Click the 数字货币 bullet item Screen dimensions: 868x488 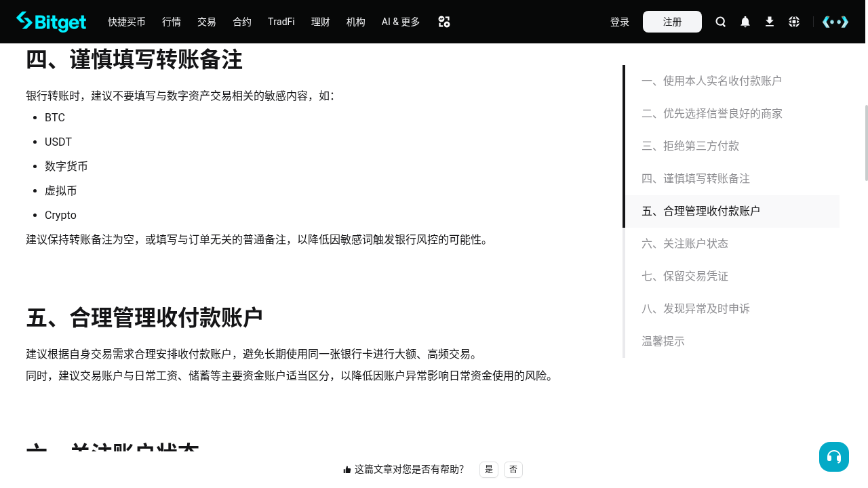pos(66,167)
